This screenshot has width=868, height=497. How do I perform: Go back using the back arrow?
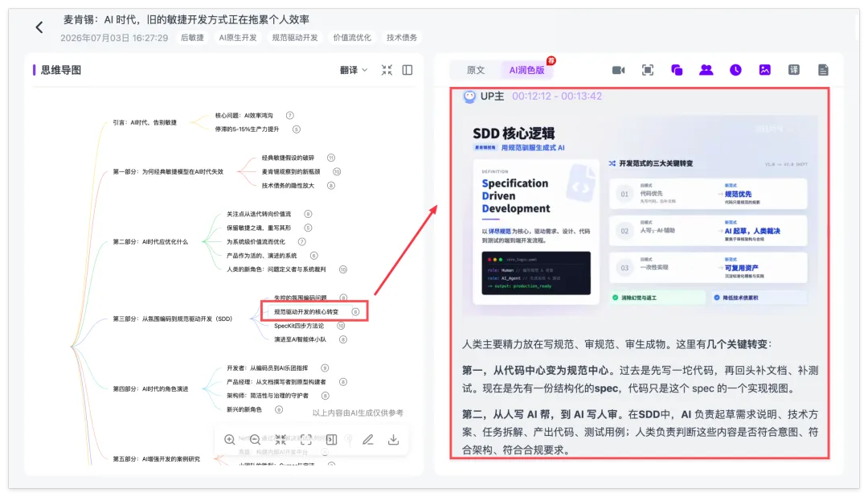(39, 27)
